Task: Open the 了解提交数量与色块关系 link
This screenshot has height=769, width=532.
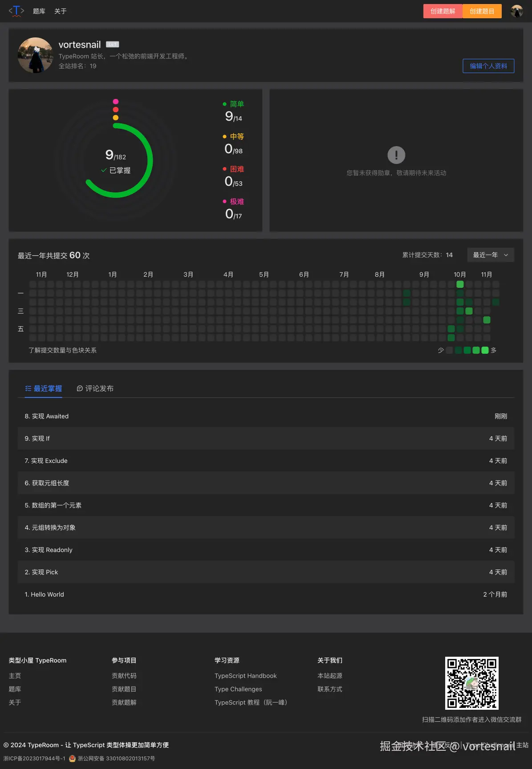Action: [x=62, y=350]
